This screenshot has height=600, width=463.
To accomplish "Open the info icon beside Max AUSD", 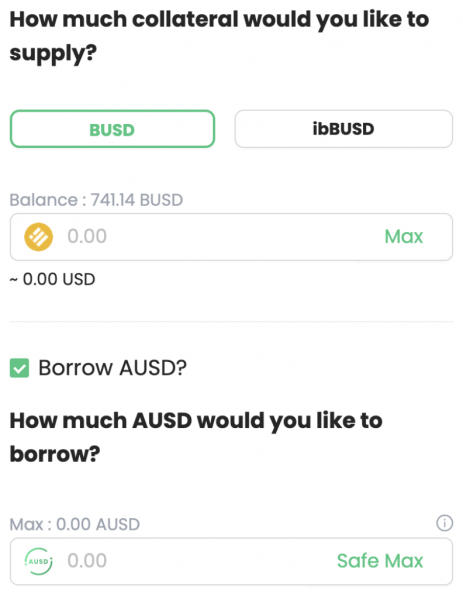I will [444, 523].
